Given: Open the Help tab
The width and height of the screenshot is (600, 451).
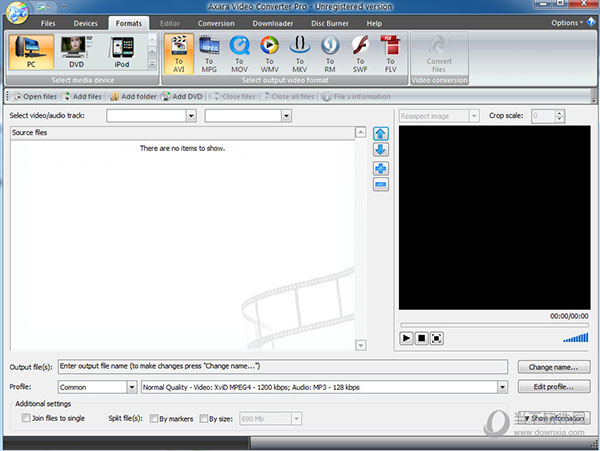Looking at the screenshot, I should coord(374,23).
